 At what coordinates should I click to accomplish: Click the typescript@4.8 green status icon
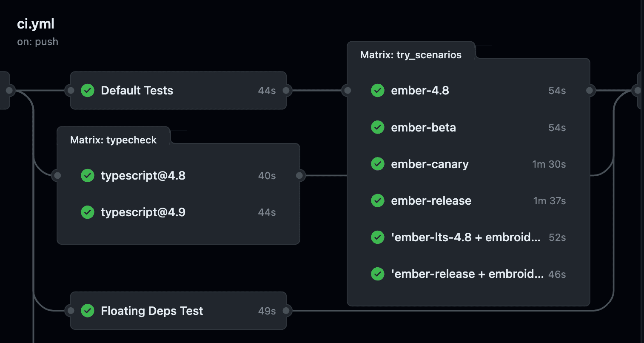coord(87,175)
